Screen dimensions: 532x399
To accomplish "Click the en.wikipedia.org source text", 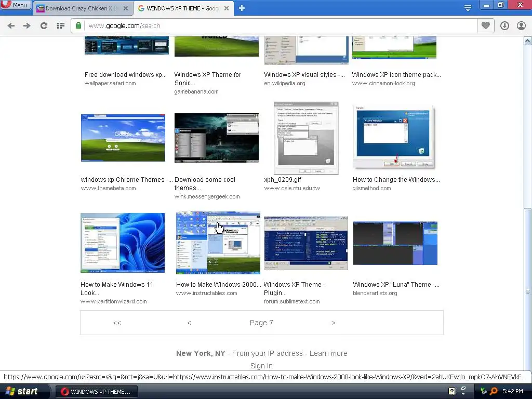I will 285,84.
